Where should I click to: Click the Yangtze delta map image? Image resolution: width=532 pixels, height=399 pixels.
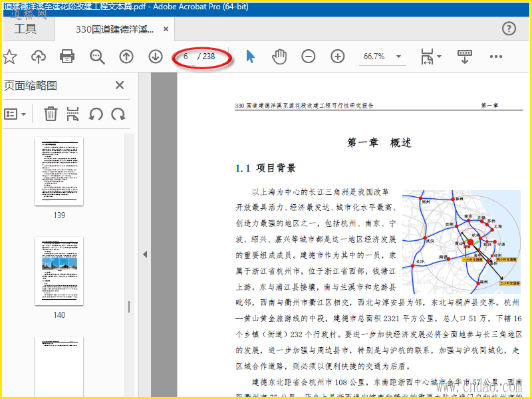(462, 241)
